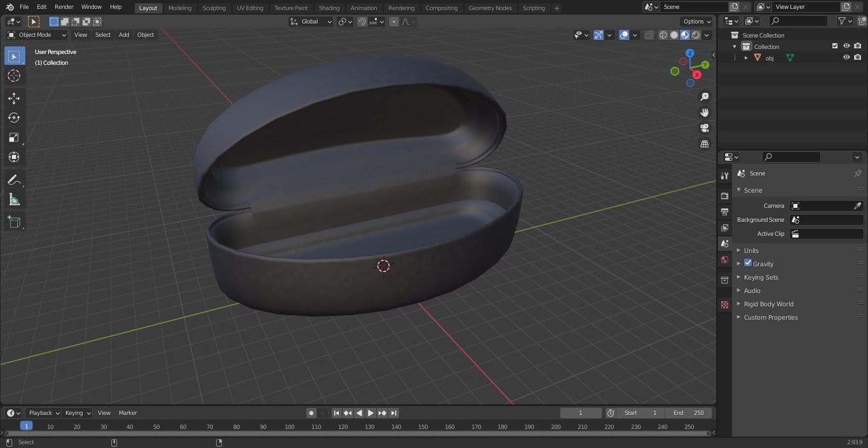Expand the Rigid Body World panel
Image resolution: width=868 pixels, height=448 pixels.
pyautogui.click(x=768, y=304)
